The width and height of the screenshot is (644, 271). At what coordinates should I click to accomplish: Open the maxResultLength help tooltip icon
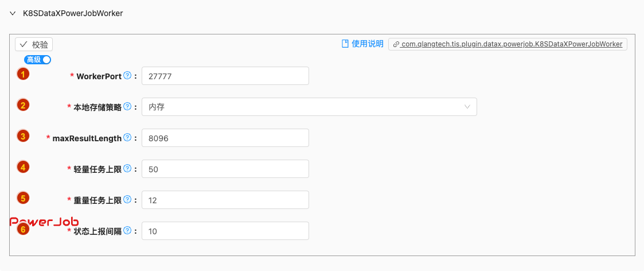click(127, 137)
